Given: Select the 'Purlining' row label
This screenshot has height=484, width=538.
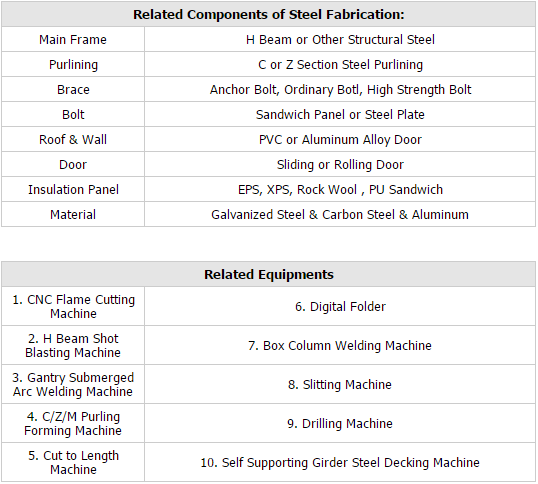Looking at the screenshot, I should coord(73,65).
